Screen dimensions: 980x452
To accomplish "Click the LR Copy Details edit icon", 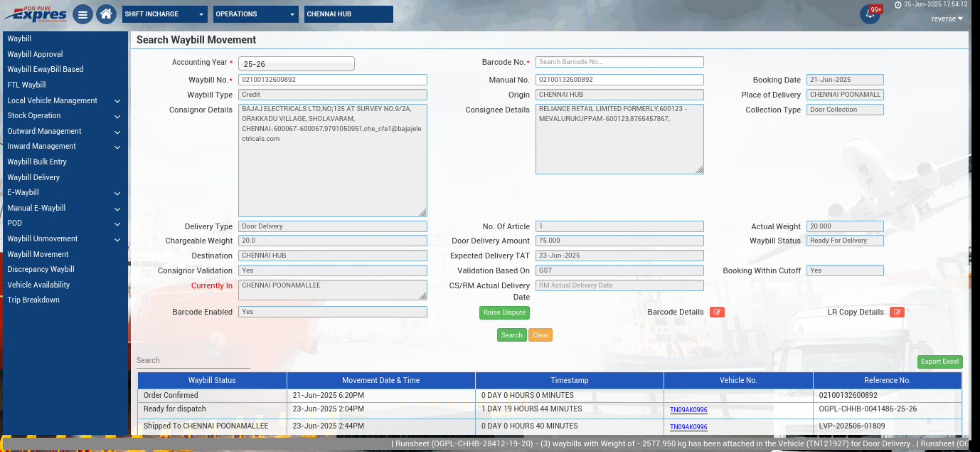I will 897,312.
